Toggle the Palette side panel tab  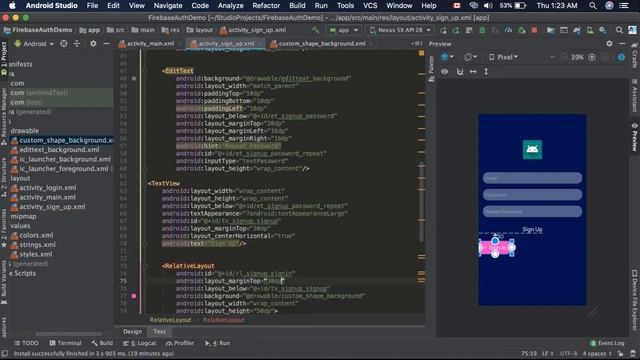(431, 69)
